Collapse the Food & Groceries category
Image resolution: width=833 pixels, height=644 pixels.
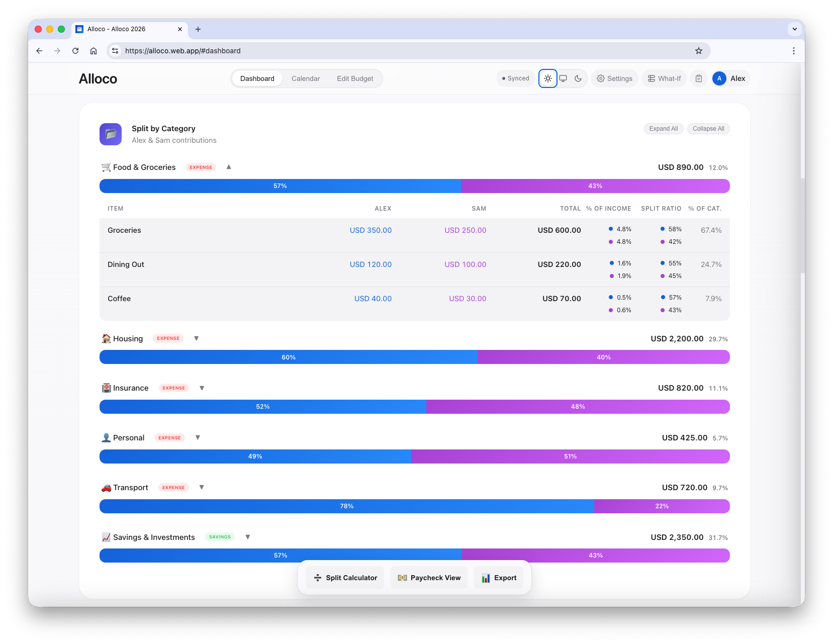[x=229, y=167]
